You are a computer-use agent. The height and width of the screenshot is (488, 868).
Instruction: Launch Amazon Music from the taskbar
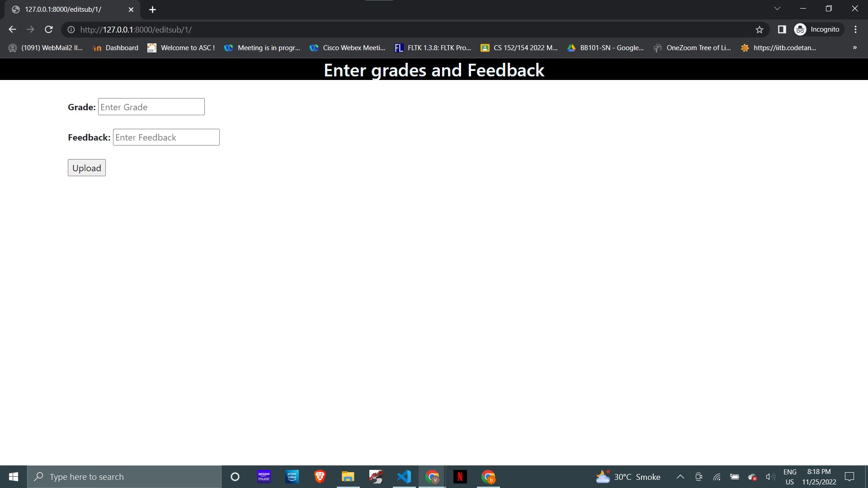click(264, 477)
